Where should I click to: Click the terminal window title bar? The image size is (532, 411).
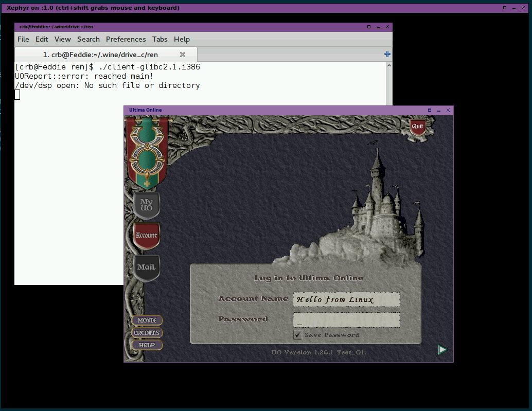pyautogui.click(x=203, y=27)
